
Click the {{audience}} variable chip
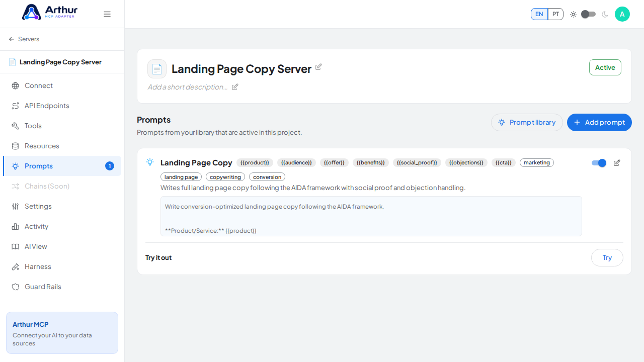[x=296, y=163]
